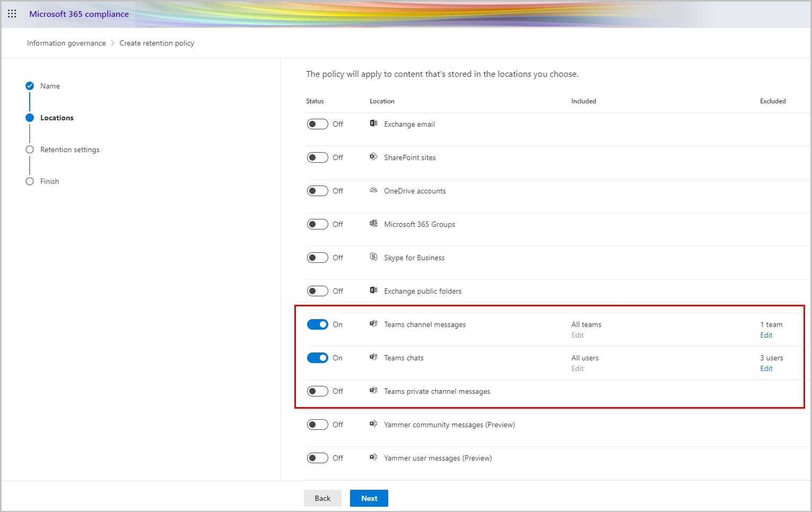Click the Microsoft 365 Groups icon
The image size is (812, 512).
click(x=373, y=224)
